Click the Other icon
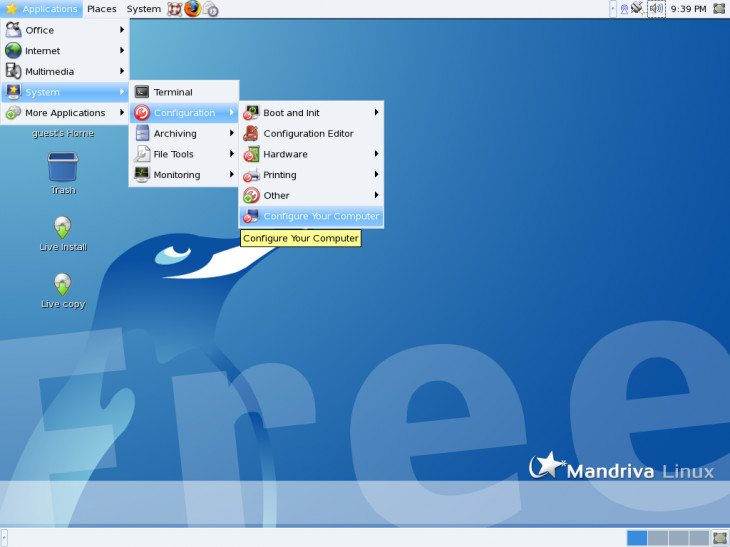Viewport: 730px width, 547px height. coord(251,195)
